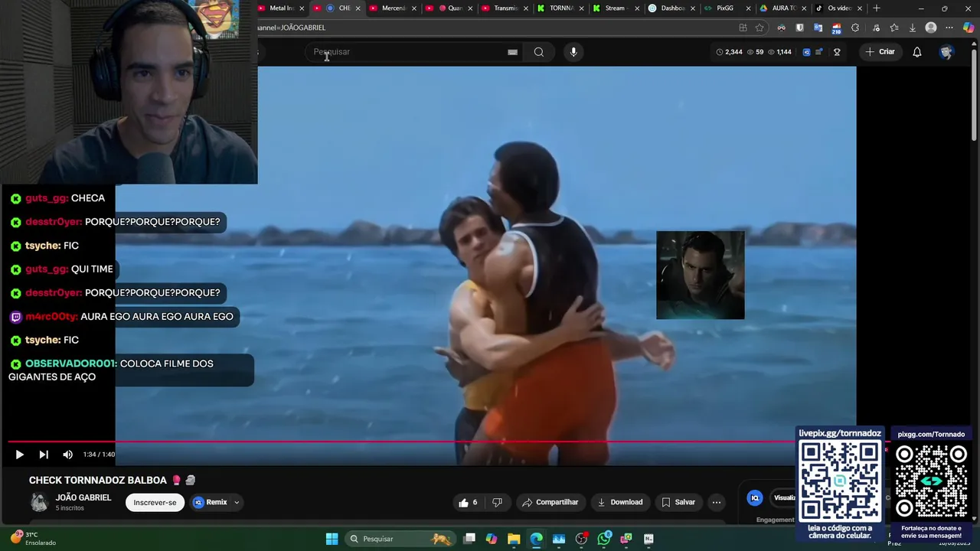Viewport: 980px width, 551px height.
Task: Open the JOÃO GABRIEL channel avatar
Action: click(38, 502)
